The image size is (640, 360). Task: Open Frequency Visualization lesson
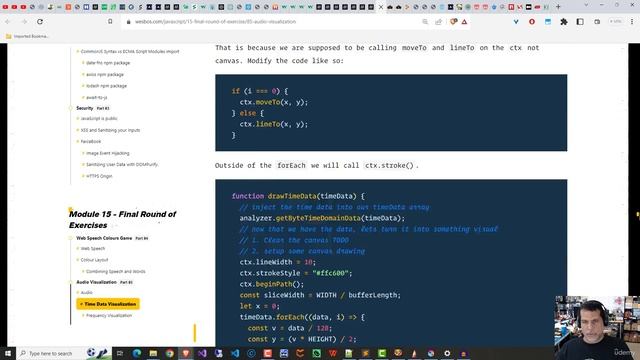tap(109, 316)
